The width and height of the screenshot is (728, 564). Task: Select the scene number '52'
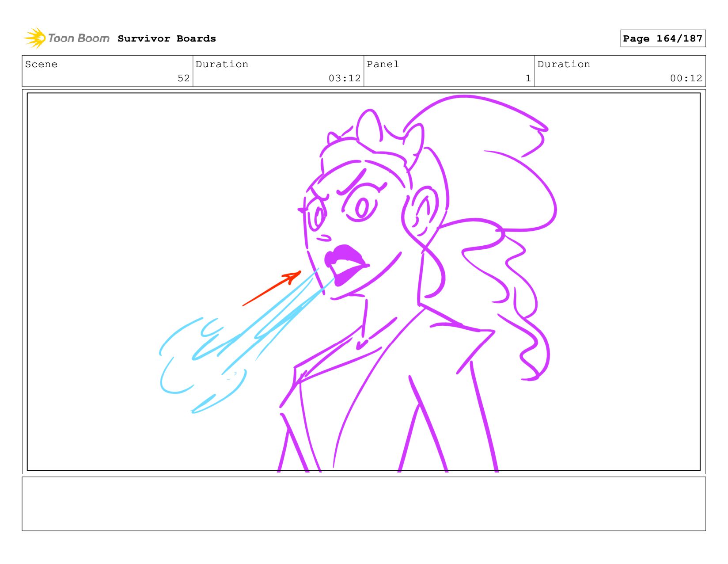pyautogui.click(x=183, y=78)
